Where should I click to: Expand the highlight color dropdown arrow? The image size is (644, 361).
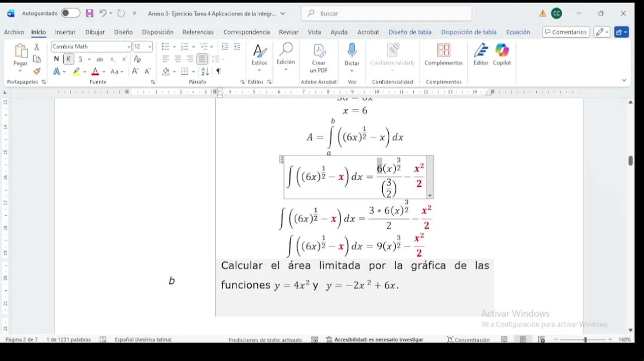pyautogui.click(x=85, y=72)
